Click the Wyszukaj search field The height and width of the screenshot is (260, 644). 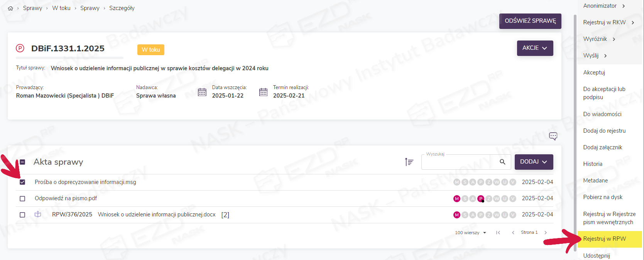pos(459,162)
